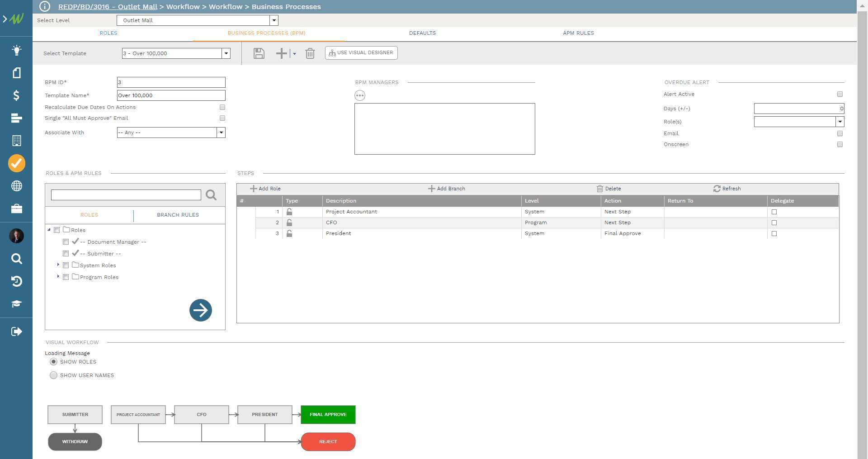The width and height of the screenshot is (868, 459).
Task: Open the building asset management module
Action: tap(16, 141)
